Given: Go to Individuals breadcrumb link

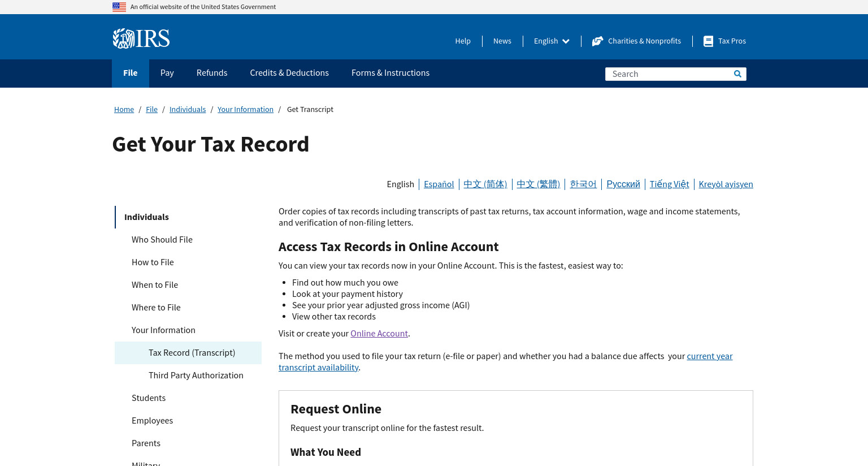Looking at the screenshot, I should (x=188, y=110).
